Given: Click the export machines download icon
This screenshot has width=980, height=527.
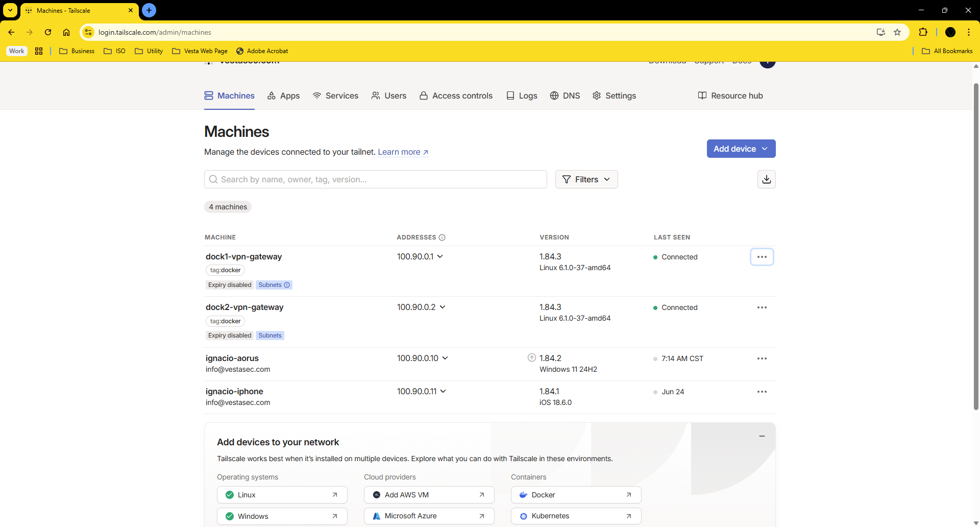Looking at the screenshot, I should 767,179.
